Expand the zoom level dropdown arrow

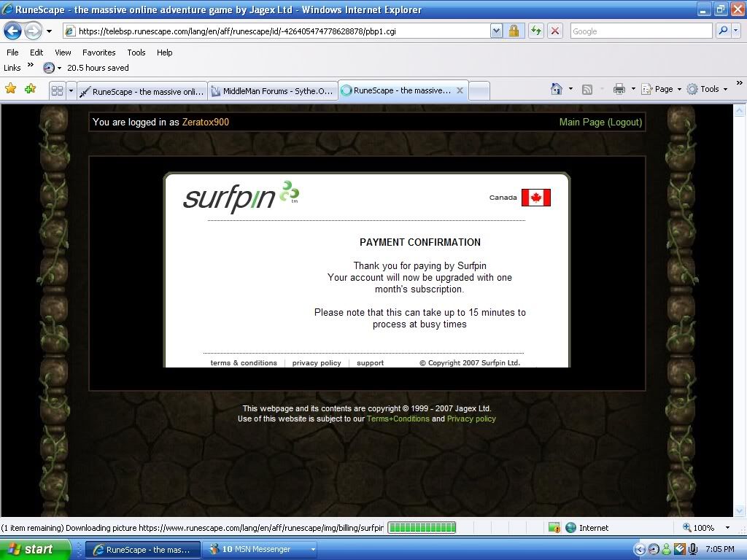tap(727, 528)
